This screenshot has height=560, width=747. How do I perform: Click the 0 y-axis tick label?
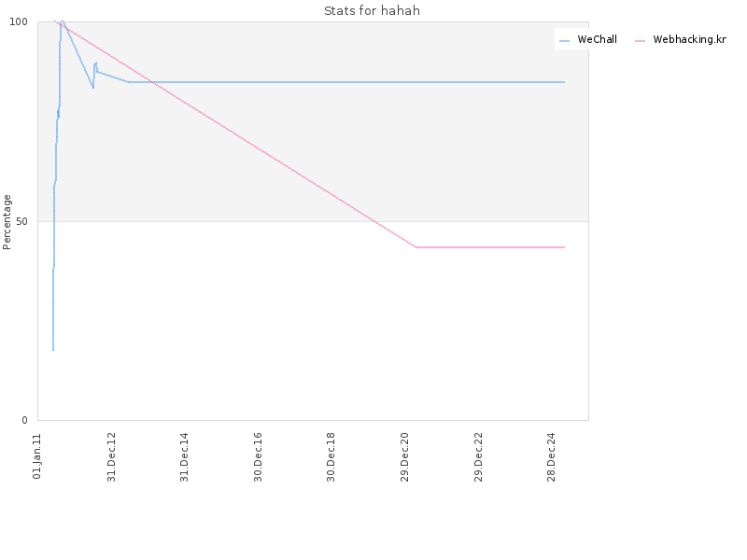point(25,420)
